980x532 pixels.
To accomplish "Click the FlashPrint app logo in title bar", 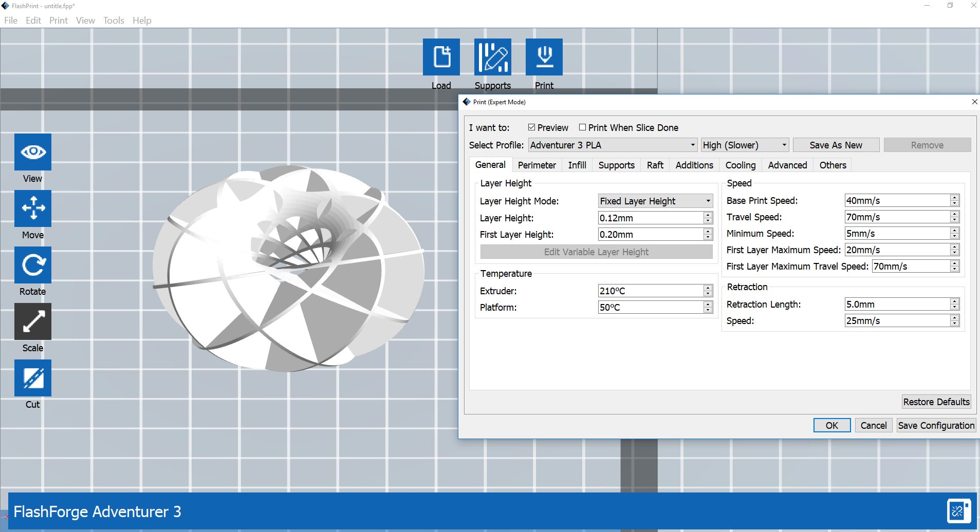I will [x=5, y=6].
